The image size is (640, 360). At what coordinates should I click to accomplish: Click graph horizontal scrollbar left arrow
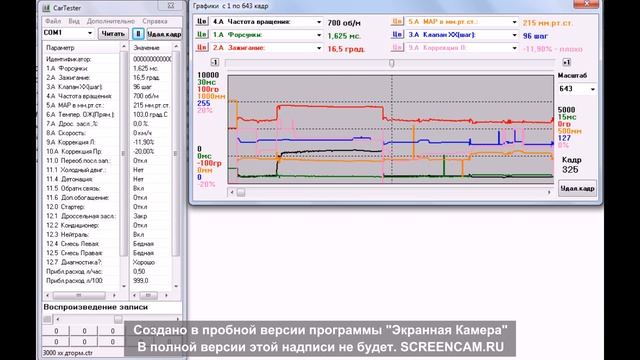point(232,192)
